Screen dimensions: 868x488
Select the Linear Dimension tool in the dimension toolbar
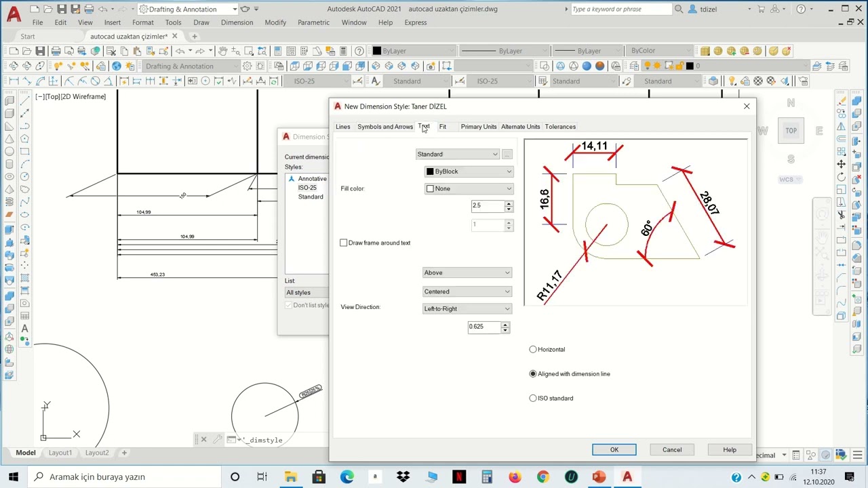pos(14,81)
